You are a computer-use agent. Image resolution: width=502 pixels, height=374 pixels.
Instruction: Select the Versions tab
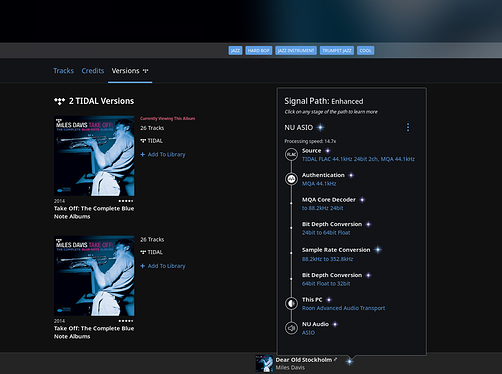click(x=130, y=71)
